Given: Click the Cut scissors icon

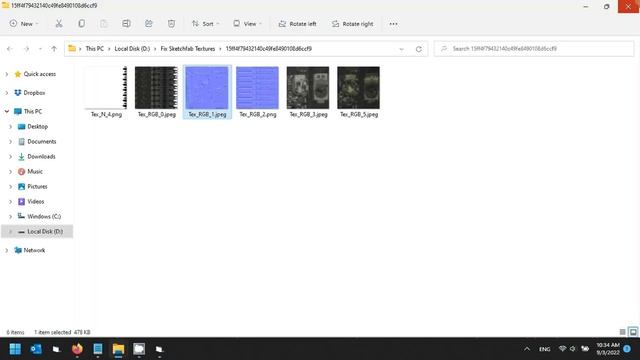Looking at the screenshot, I should point(59,24).
